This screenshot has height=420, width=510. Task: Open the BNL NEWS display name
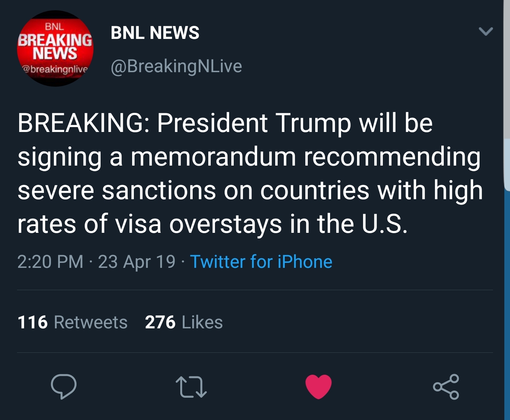(155, 33)
